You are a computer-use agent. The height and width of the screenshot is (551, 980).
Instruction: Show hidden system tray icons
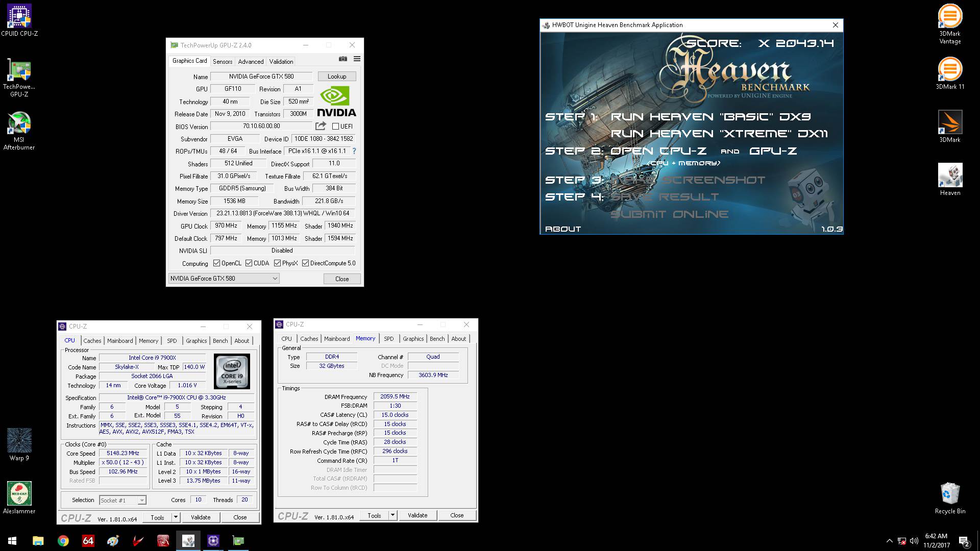(890, 541)
